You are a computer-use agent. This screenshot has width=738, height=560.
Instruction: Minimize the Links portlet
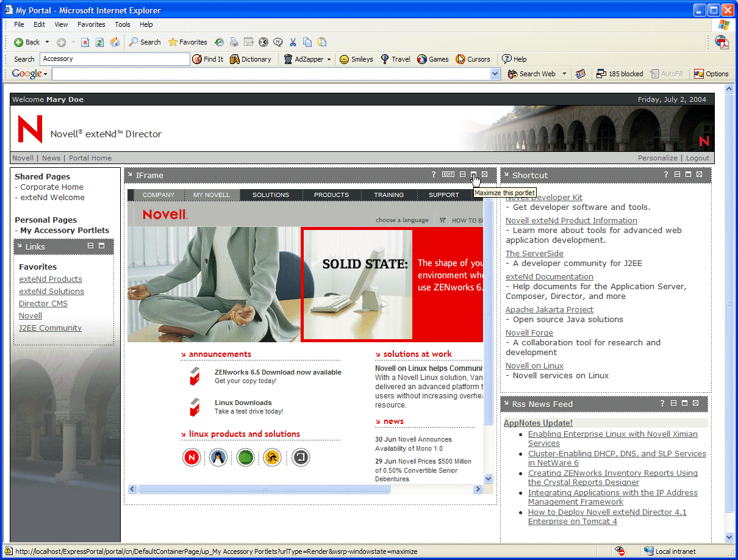click(x=90, y=246)
